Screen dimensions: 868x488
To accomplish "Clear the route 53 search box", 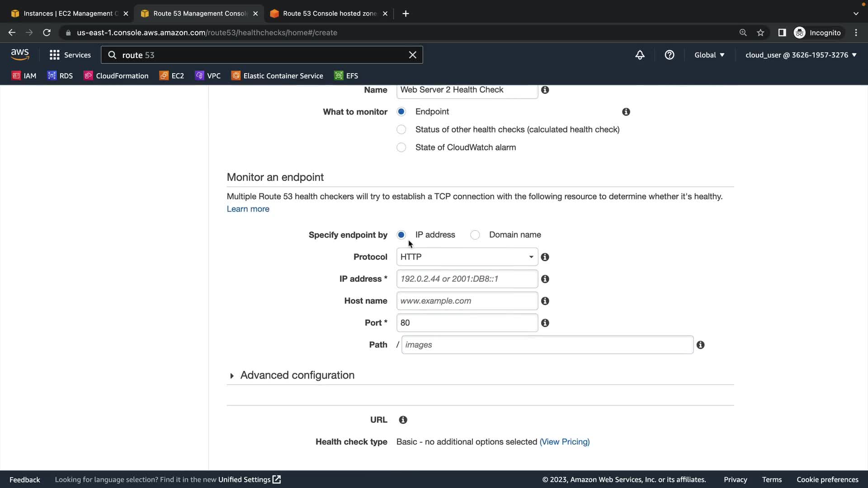I will [x=412, y=55].
